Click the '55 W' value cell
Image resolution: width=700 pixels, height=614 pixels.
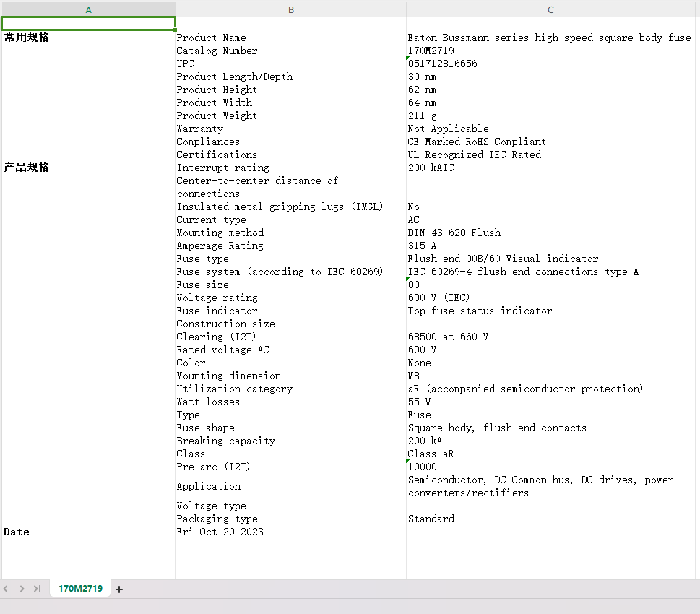coord(551,401)
